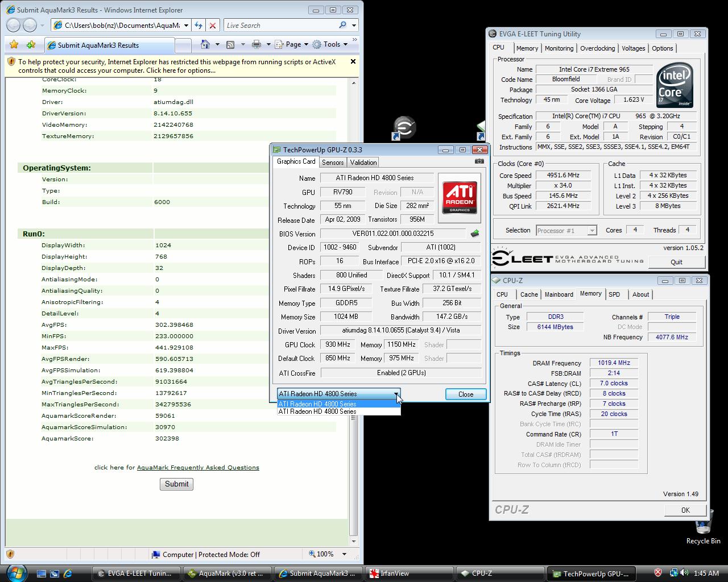728x582 pixels.
Task: Click the GPU-Z GPU Clock 930 MHz value
Action: (338, 344)
